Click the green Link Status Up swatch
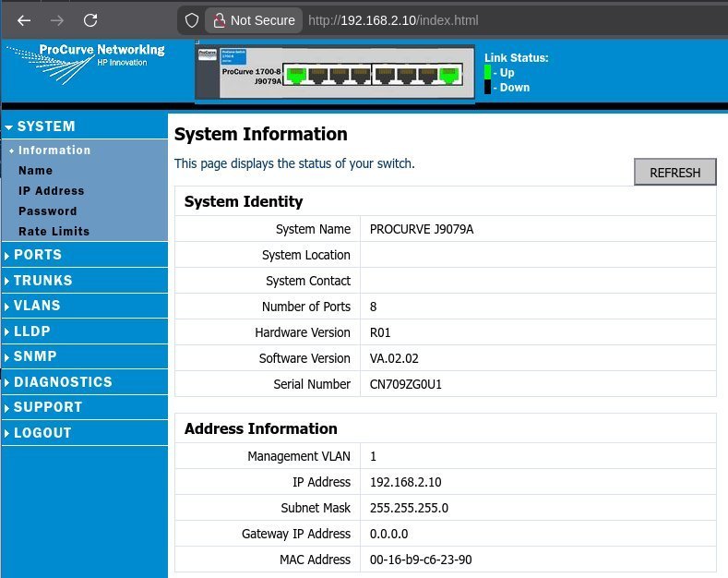The width and height of the screenshot is (728, 578). (488, 72)
